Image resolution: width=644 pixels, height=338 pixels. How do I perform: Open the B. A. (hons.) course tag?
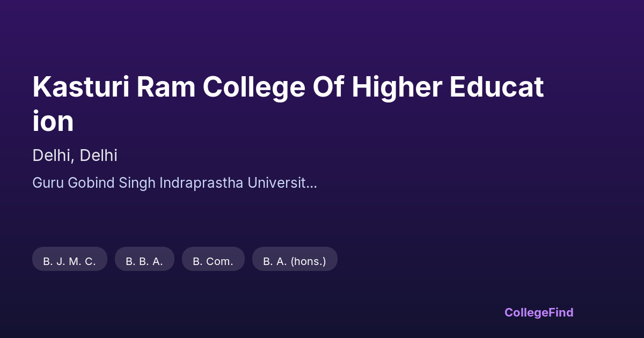point(295,261)
